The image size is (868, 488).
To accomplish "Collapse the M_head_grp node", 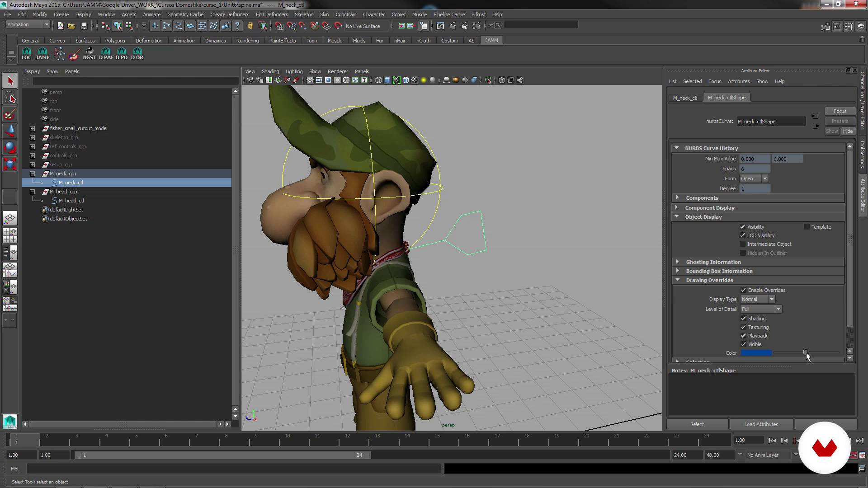I will coord(32,192).
